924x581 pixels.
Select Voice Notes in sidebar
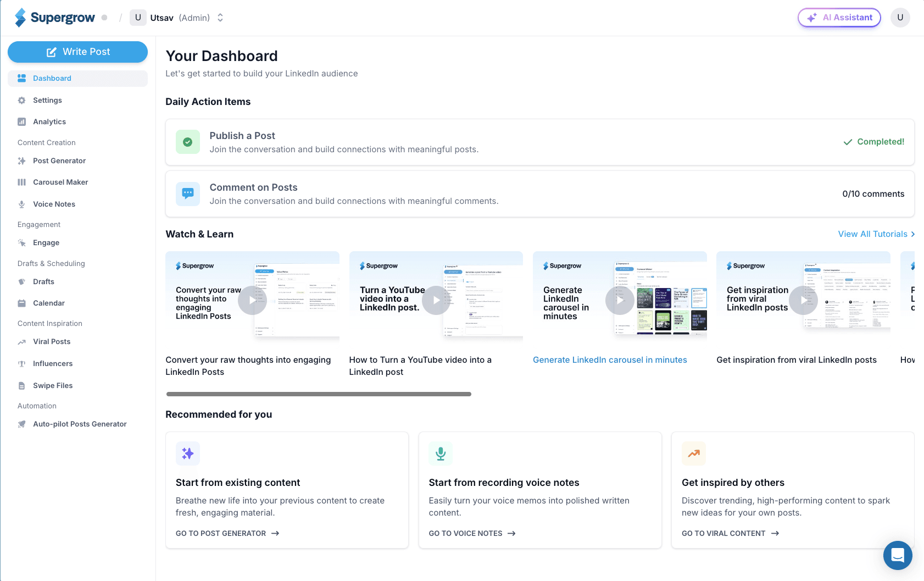[x=77, y=204]
